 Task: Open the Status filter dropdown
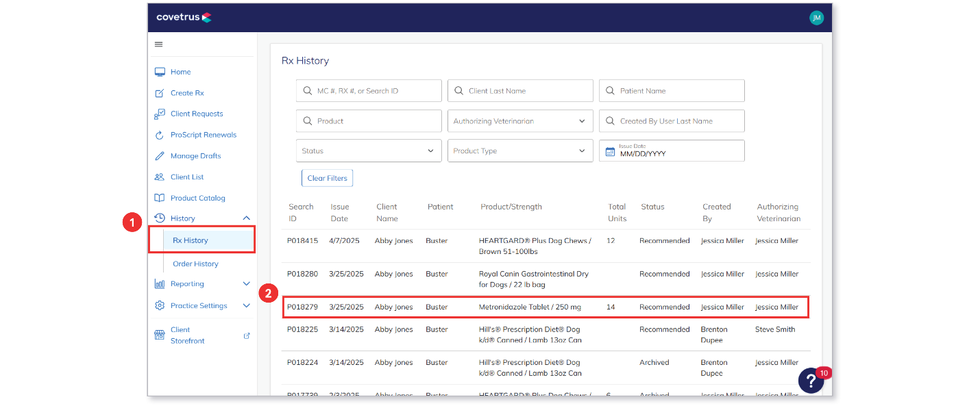[x=369, y=151]
